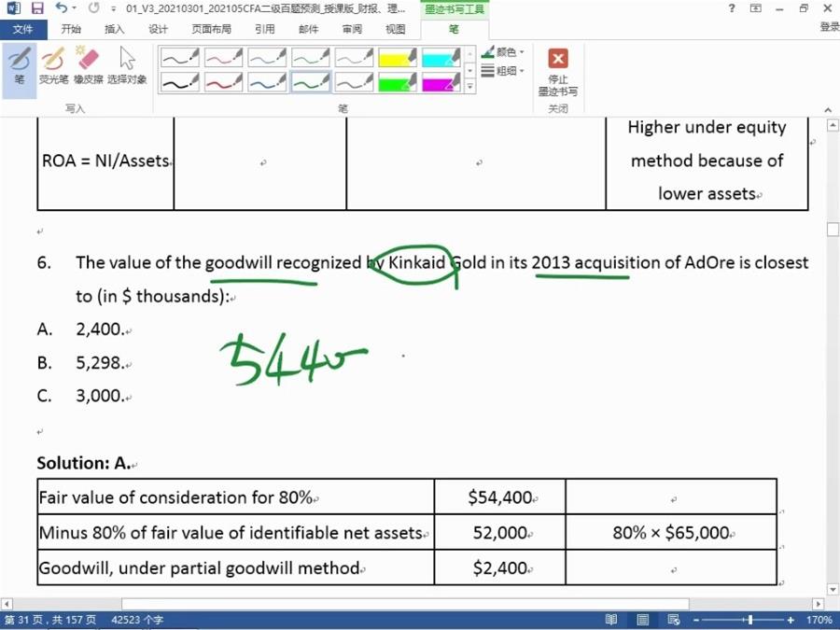Undo the last action
840x630 pixels.
(x=61, y=8)
